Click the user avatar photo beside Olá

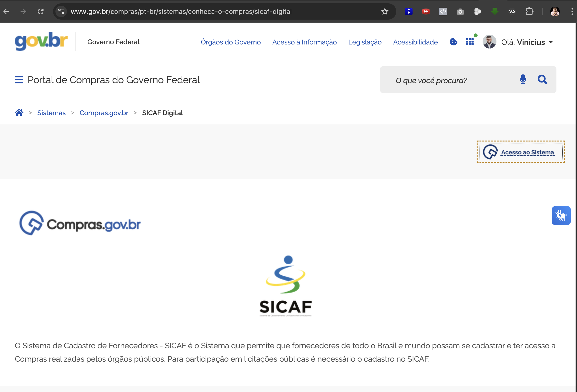(x=489, y=42)
